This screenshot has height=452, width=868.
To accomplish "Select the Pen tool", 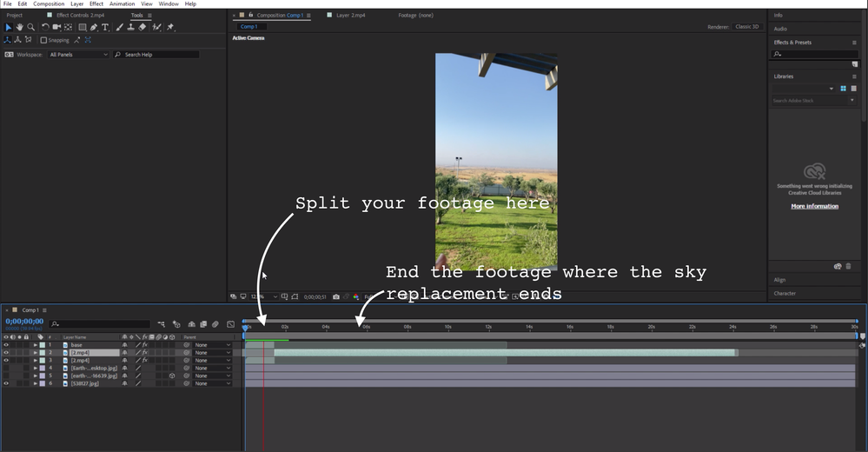I will point(94,27).
